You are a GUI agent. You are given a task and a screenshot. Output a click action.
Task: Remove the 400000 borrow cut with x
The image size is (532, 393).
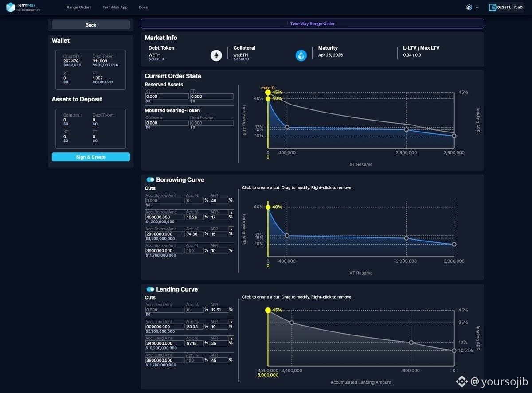pos(231,212)
